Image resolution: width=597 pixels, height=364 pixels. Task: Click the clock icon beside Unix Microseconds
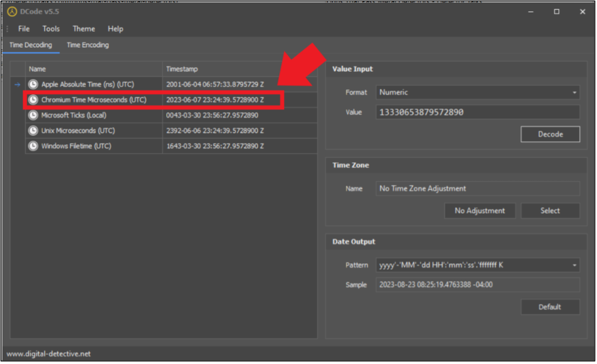(x=33, y=130)
